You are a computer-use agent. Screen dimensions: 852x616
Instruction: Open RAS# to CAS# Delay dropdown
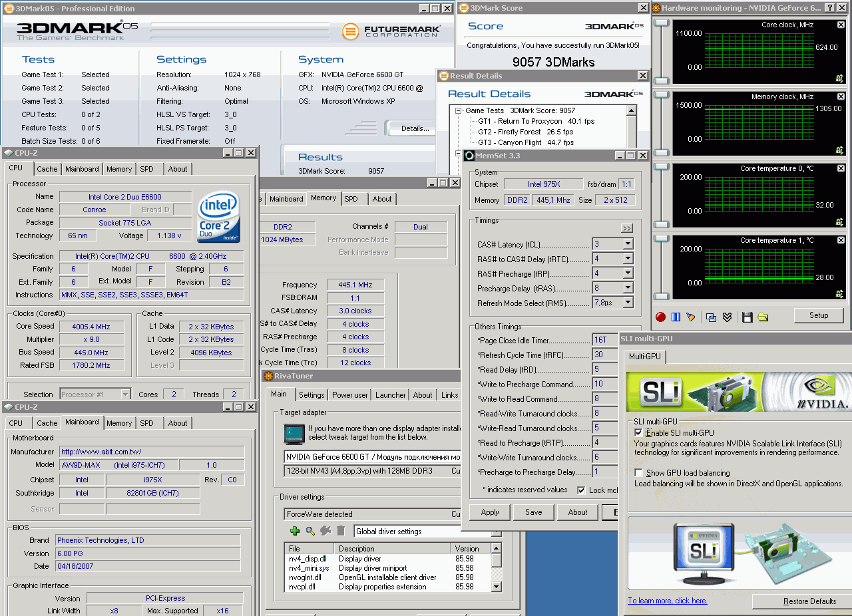pos(628,259)
